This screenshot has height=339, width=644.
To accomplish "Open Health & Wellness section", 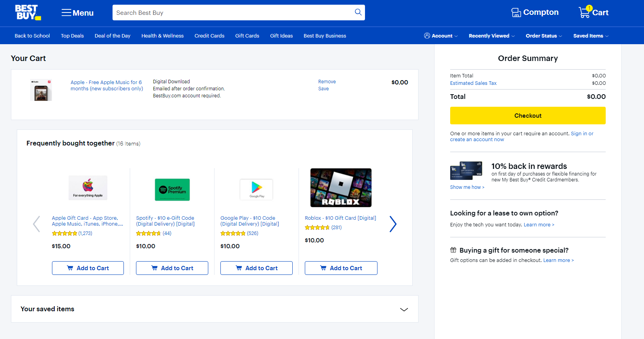I will [163, 36].
